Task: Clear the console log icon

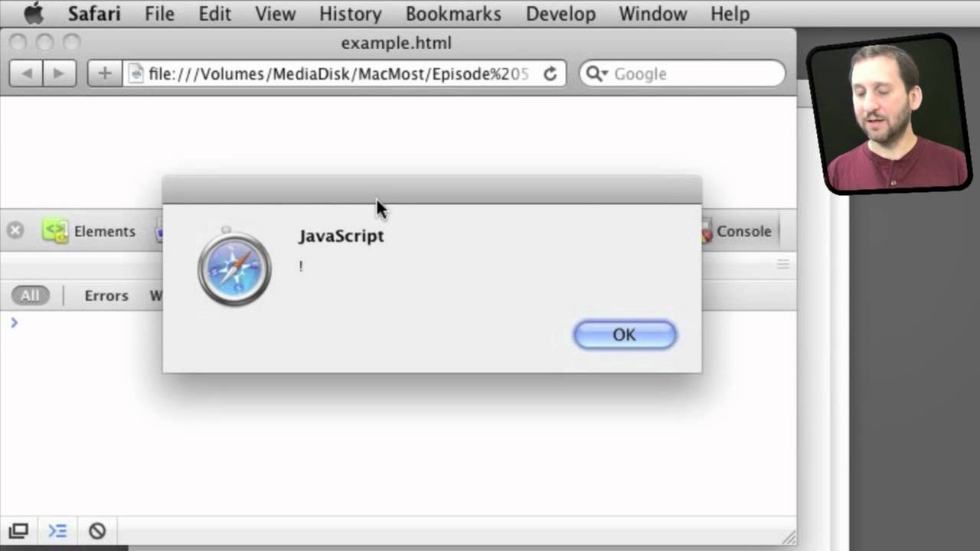Action: tap(96, 530)
